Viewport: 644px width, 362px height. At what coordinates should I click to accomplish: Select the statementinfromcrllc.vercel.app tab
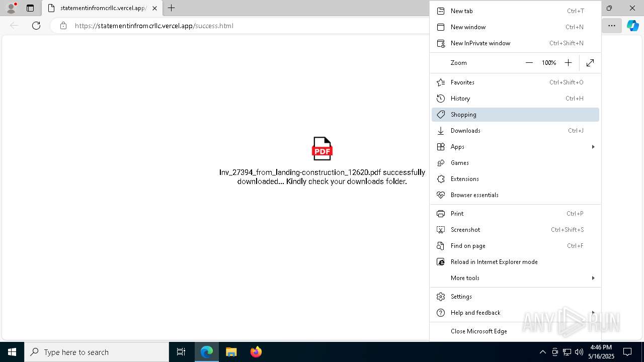click(x=103, y=8)
